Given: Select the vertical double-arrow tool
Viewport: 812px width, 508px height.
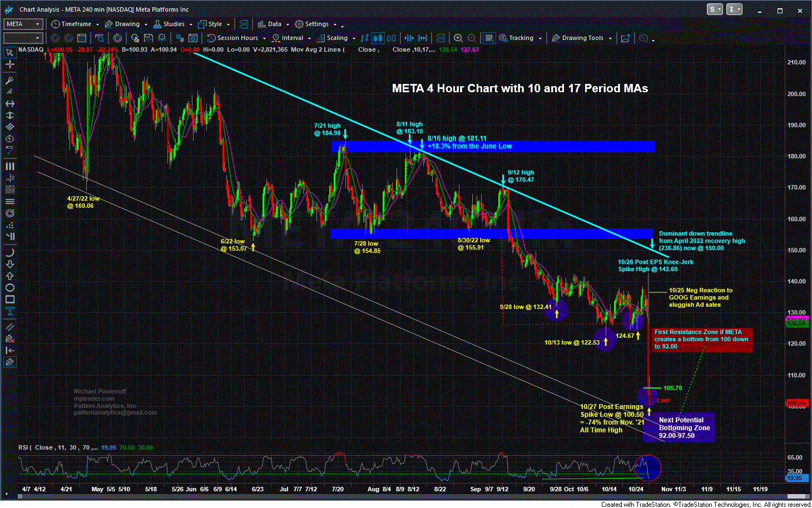Looking at the screenshot, I should 9,116.
